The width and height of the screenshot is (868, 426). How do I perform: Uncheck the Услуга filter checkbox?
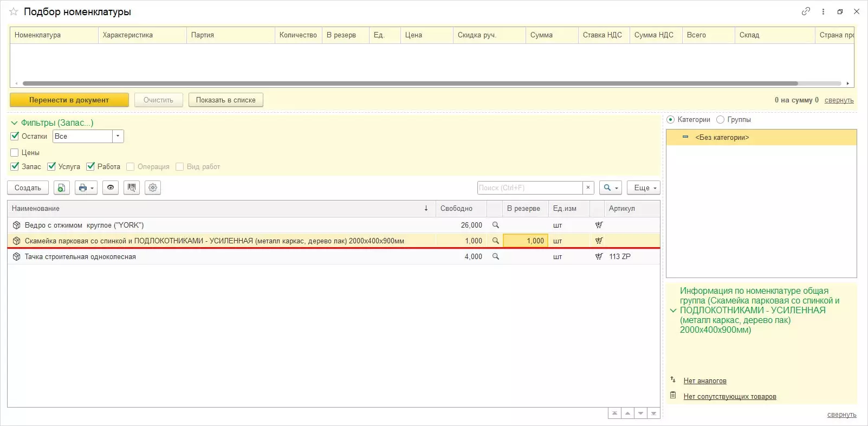click(x=51, y=166)
